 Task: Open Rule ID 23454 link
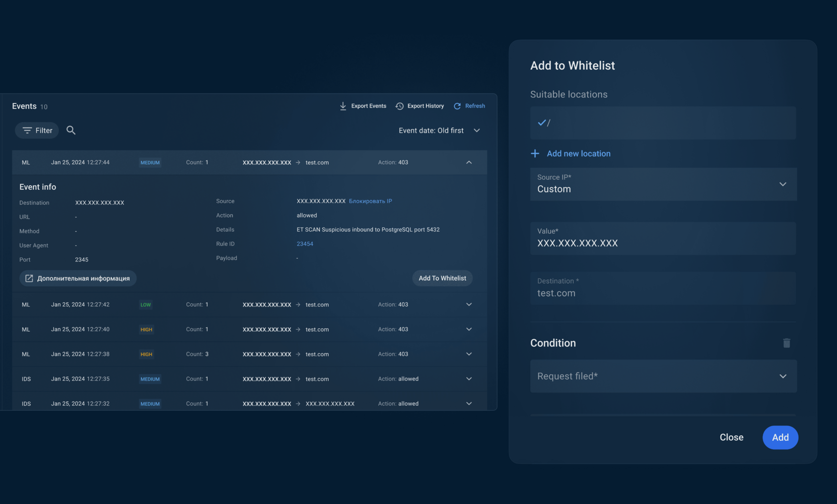(x=305, y=244)
